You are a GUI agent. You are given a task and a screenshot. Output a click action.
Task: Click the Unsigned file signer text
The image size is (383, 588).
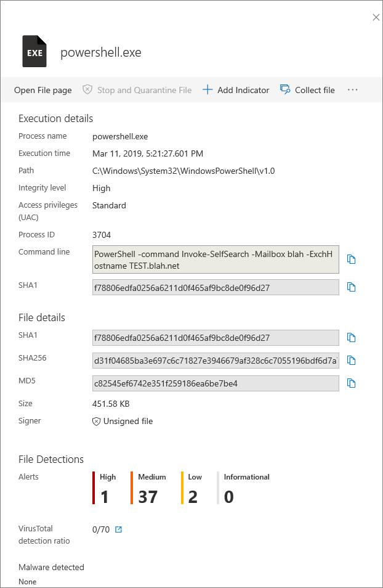tap(128, 421)
